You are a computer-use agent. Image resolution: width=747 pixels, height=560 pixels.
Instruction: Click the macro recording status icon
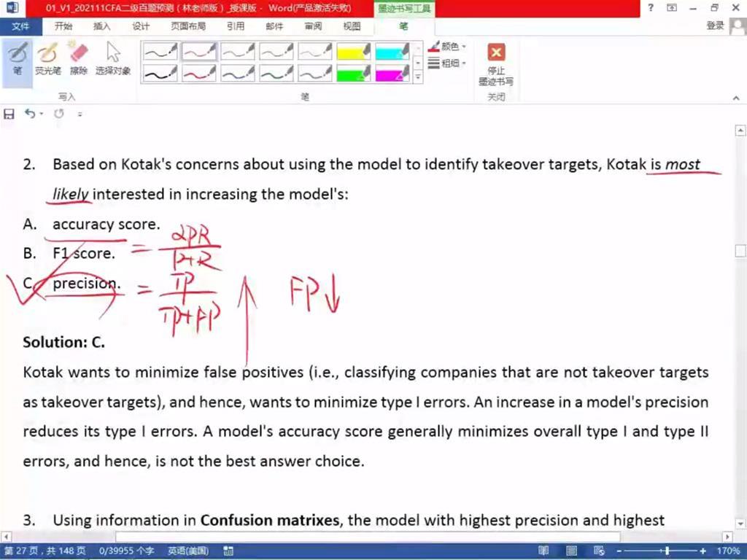[x=228, y=551]
